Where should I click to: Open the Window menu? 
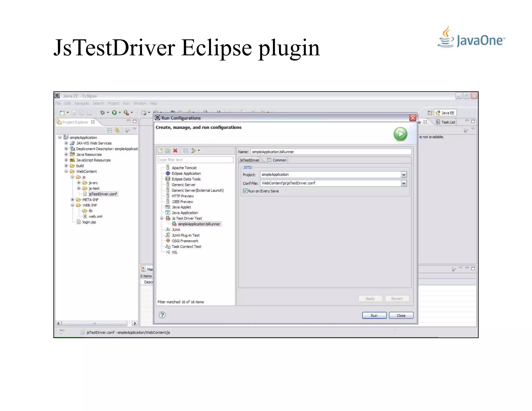click(x=139, y=103)
